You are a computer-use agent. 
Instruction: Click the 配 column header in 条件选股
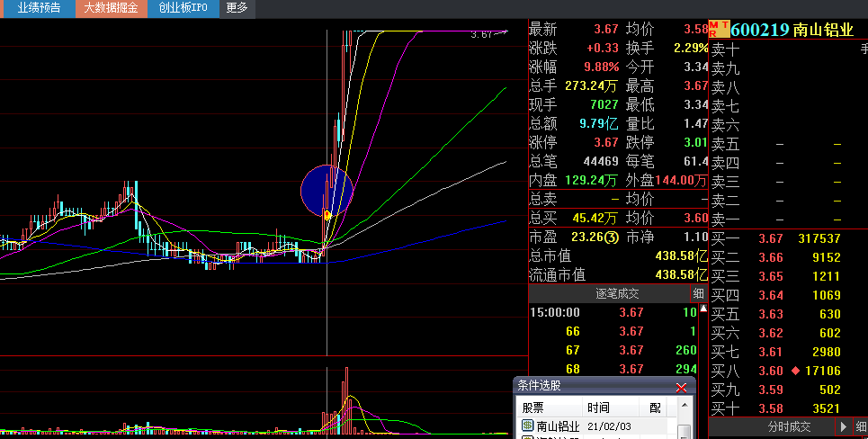(x=656, y=408)
